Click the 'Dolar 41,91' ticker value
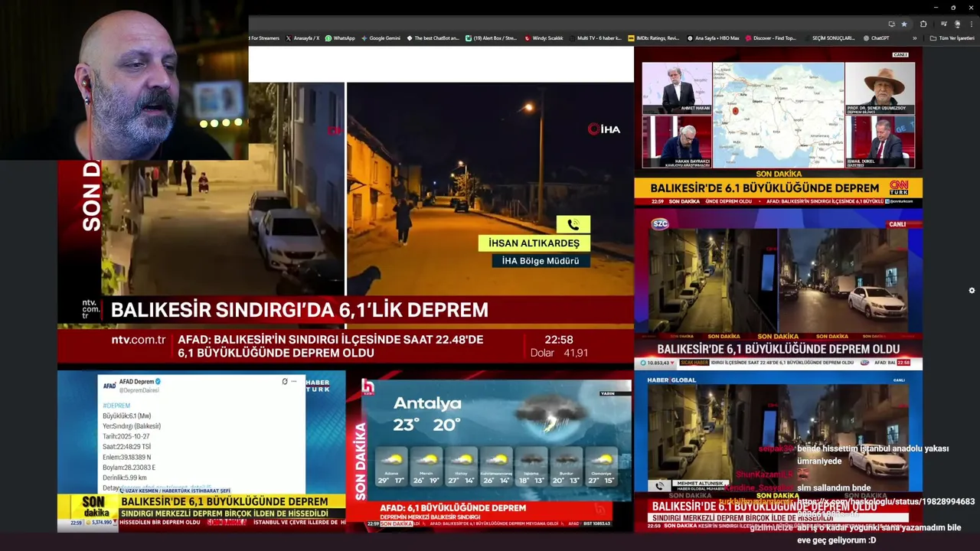 [x=559, y=353]
